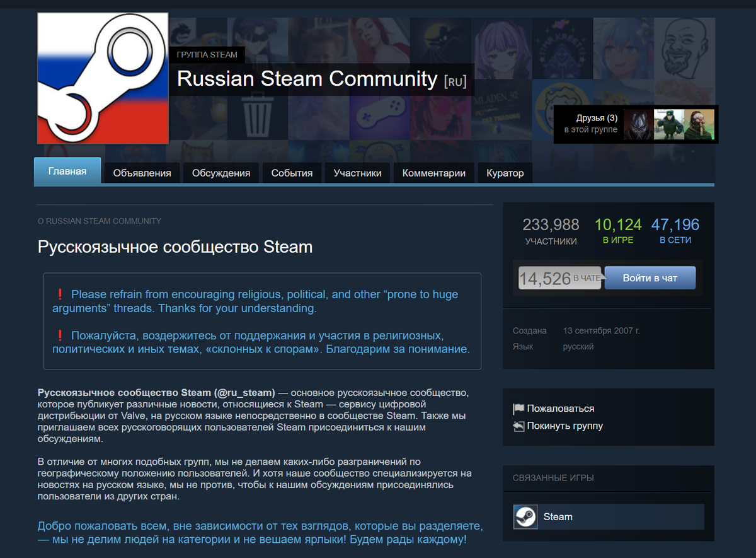This screenshot has height=558, width=756.
Task: Open the События tab
Action: pos(292,173)
